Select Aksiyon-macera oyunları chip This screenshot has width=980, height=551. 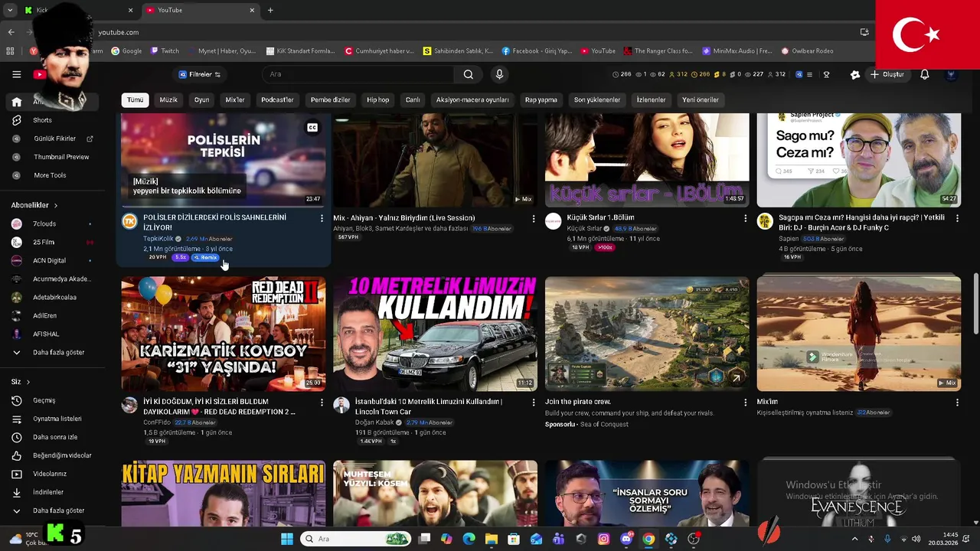click(x=472, y=99)
